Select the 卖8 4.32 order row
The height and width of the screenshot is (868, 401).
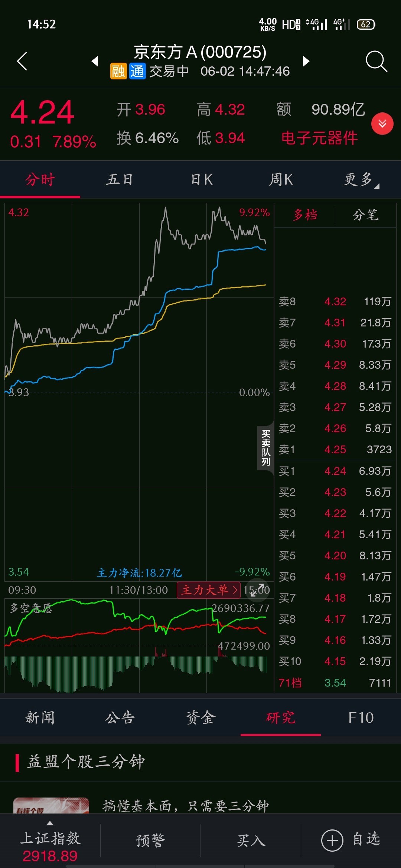coord(335,302)
